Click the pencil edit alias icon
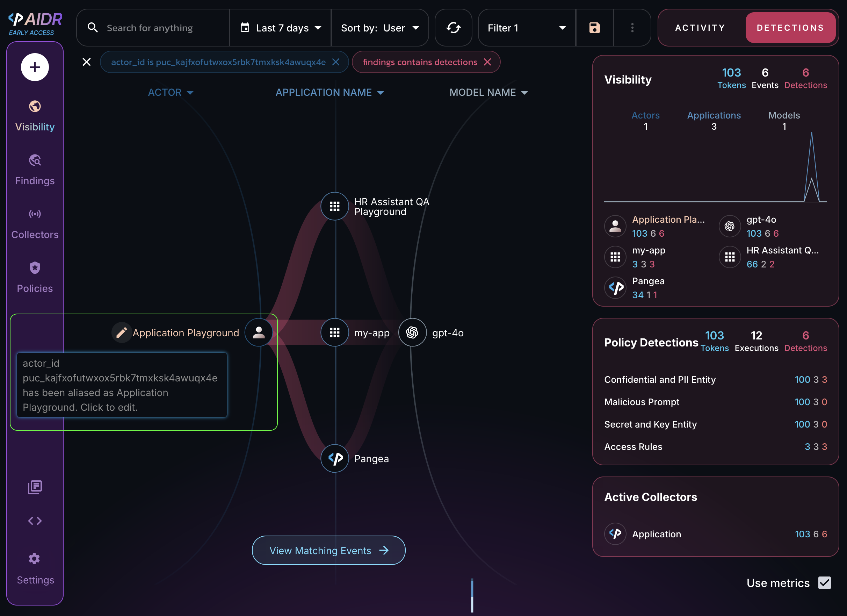 [121, 332]
